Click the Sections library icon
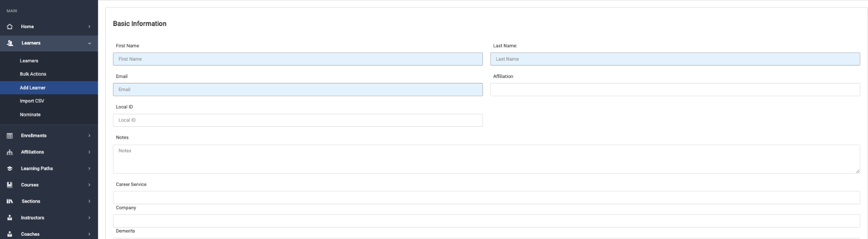 click(x=10, y=202)
